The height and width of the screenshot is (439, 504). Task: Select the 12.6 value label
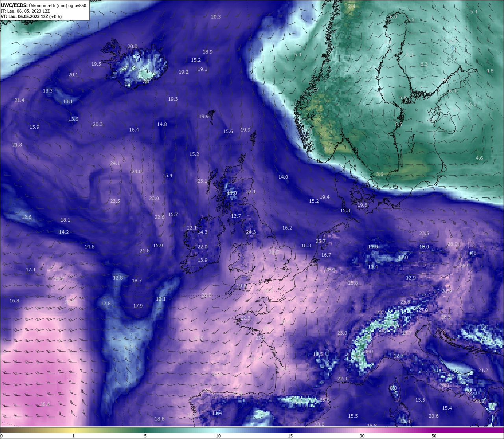(x=26, y=217)
